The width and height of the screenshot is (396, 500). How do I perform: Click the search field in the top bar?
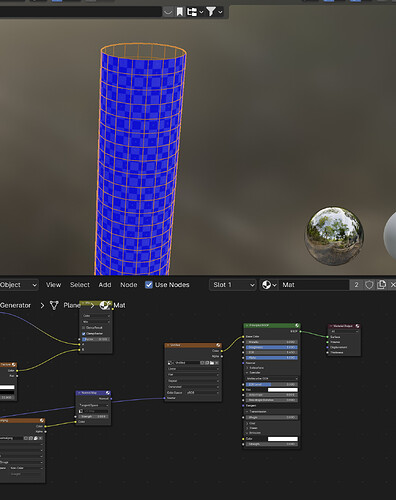tap(80, 12)
